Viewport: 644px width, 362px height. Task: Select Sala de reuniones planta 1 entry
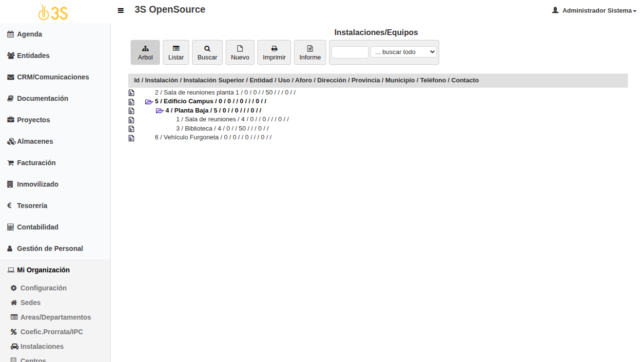tap(197, 92)
